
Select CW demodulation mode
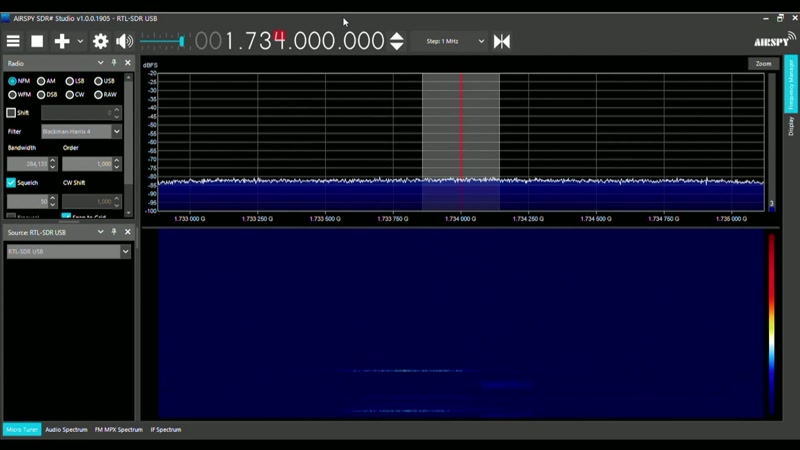75,95
